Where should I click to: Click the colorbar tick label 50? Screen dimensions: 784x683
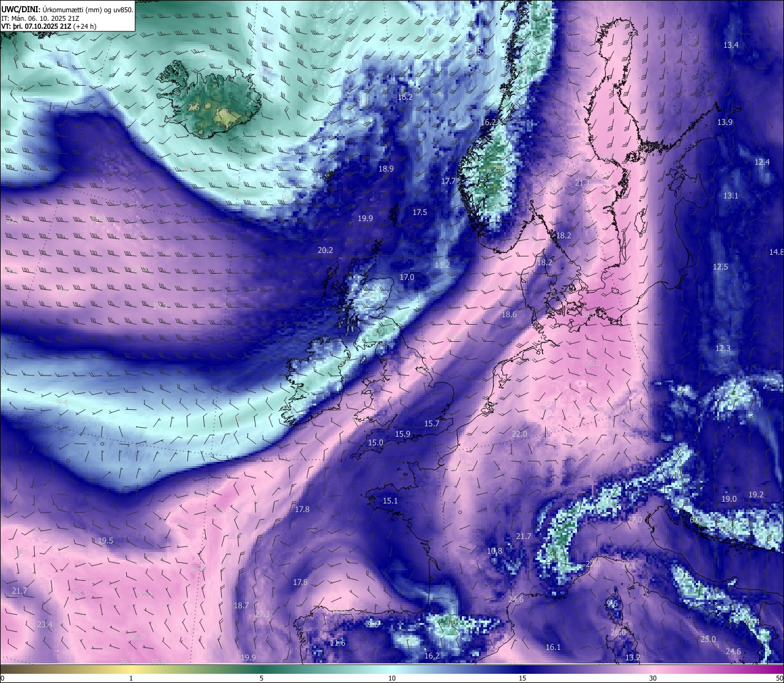(x=779, y=678)
